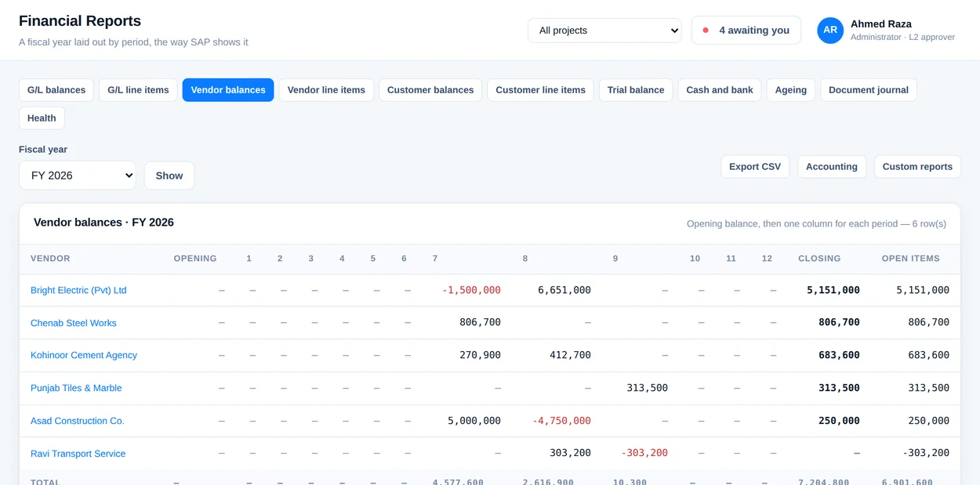Click the OPEN ITEMS column header
The width and height of the screenshot is (980, 485).
(x=910, y=259)
